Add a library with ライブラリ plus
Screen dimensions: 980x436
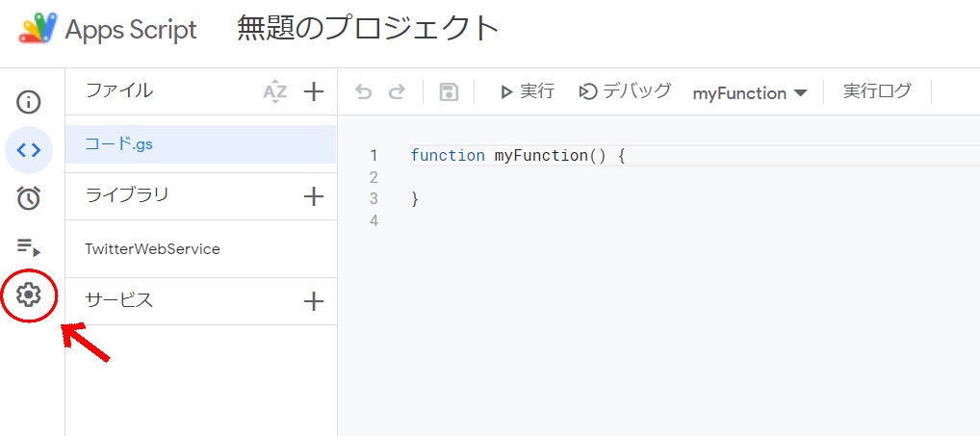313,196
